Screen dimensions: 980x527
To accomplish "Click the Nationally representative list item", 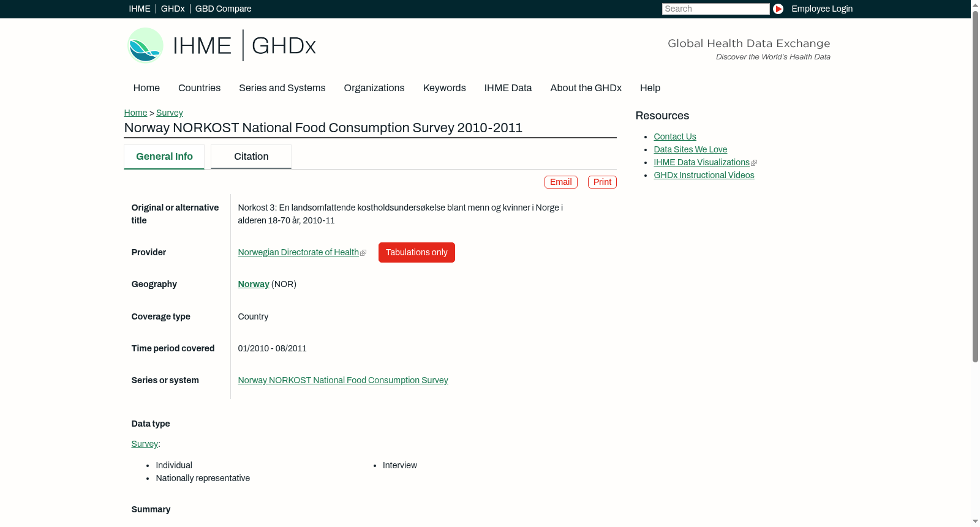I will (203, 478).
